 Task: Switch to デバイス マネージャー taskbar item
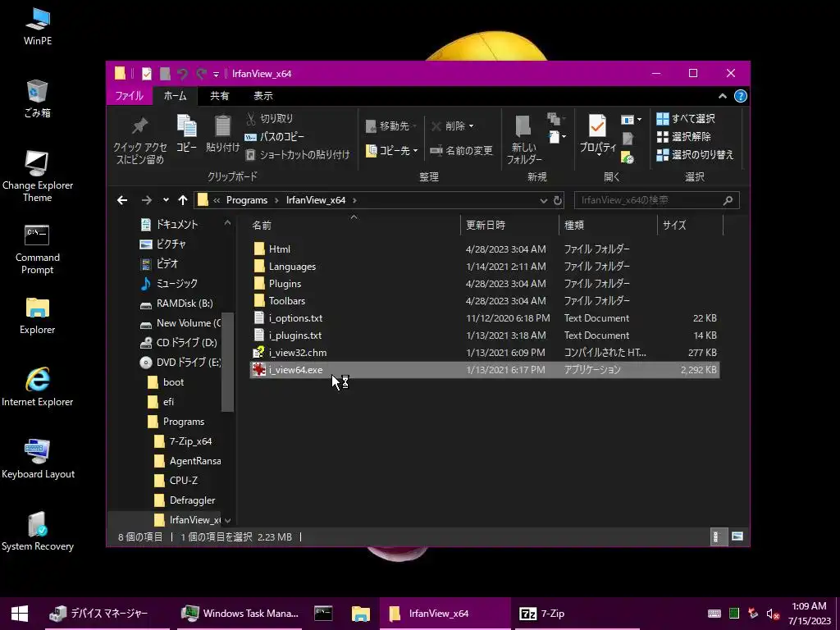point(107,614)
